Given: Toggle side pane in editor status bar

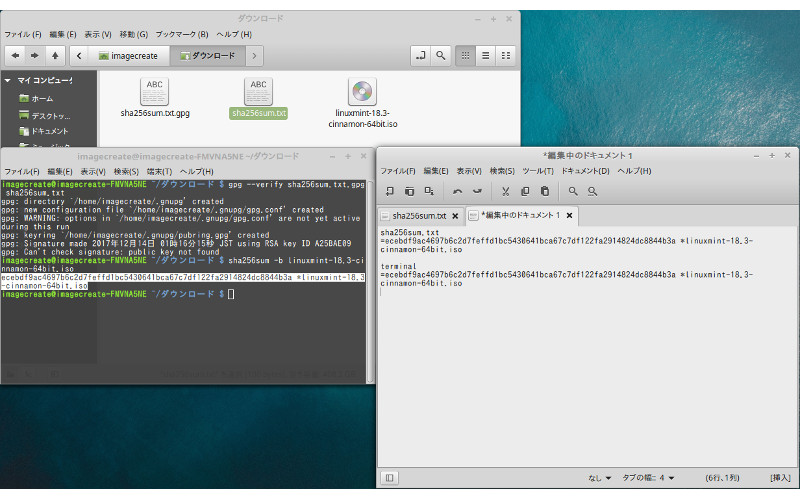Looking at the screenshot, I should point(389,478).
